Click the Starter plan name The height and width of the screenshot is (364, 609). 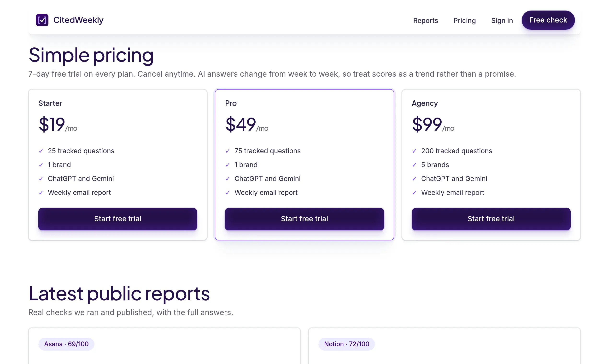pos(50,103)
